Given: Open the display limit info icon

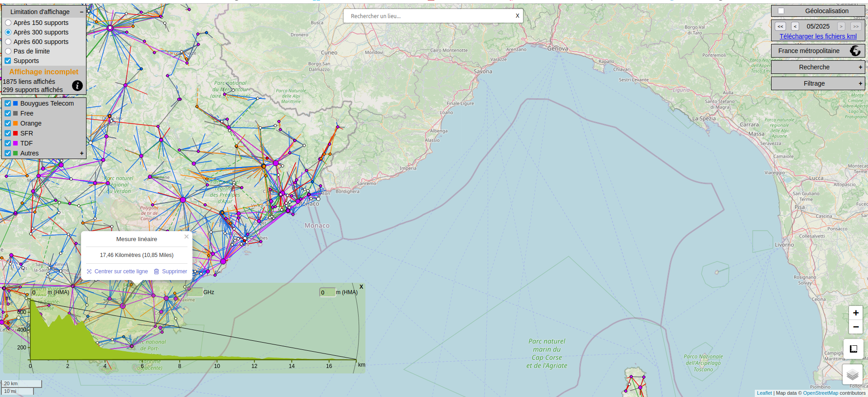Looking at the screenshot, I should [77, 86].
